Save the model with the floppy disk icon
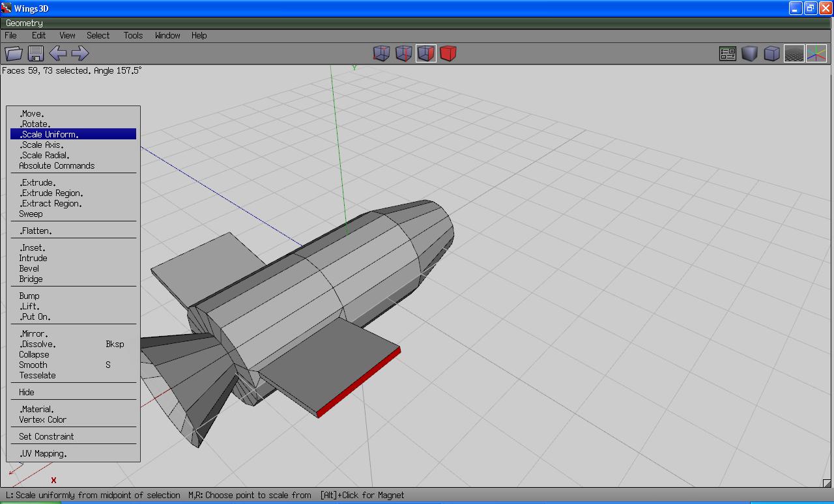Viewport: 834px width, 504px height. click(36, 53)
